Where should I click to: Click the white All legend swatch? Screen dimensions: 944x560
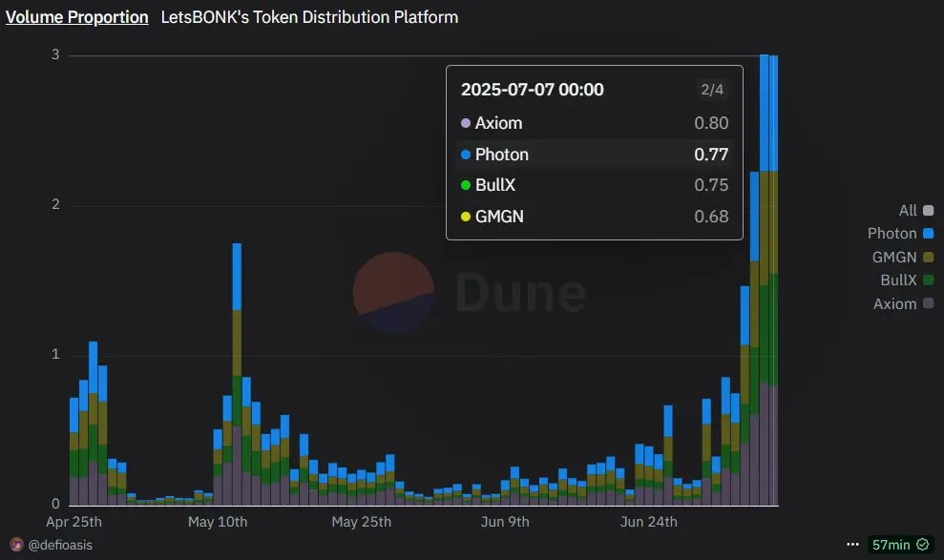click(929, 211)
